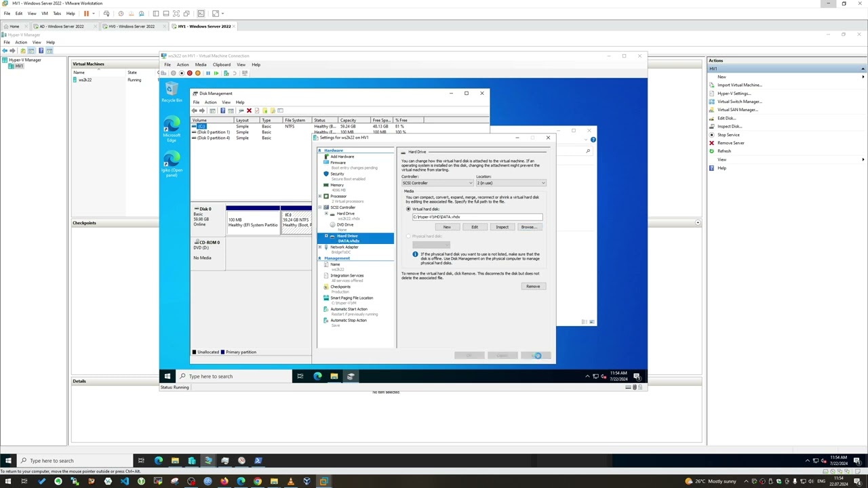Image resolution: width=868 pixels, height=488 pixels.
Task: Click the Help icon in Hyper-V Manager toolbar
Action: click(x=41, y=51)
